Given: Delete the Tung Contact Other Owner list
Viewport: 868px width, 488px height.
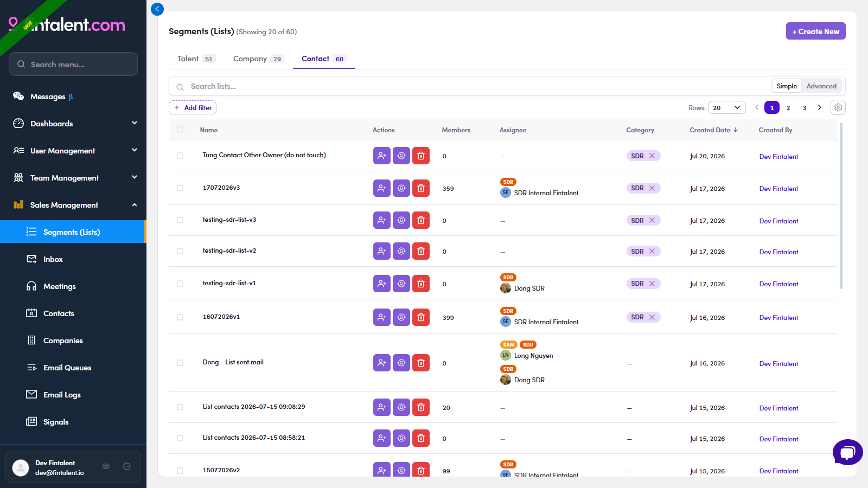Looking at the screenshot, I should (421, 156).
